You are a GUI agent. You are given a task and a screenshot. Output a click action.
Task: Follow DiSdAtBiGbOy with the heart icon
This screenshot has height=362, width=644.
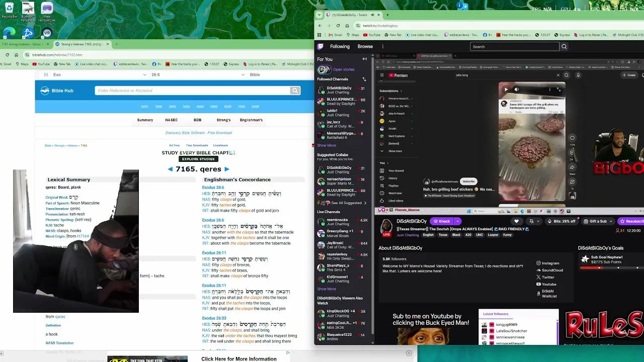[x=516, y=221]
